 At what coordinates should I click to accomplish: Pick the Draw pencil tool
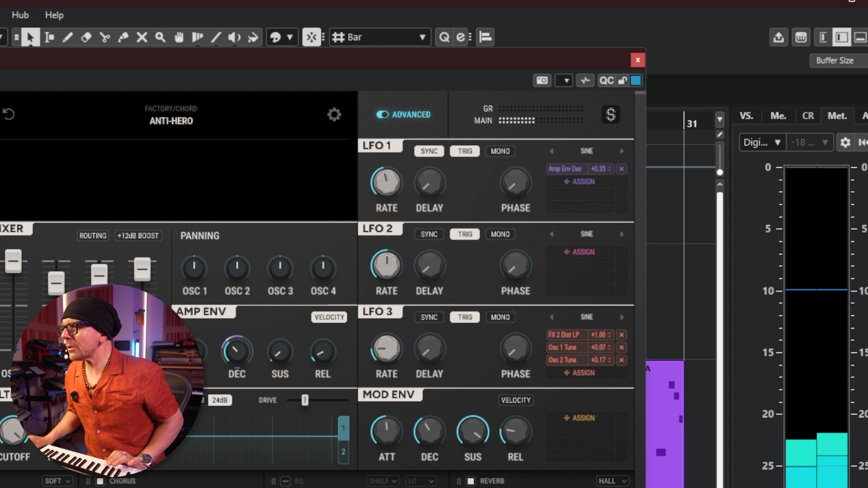point(68,37)
